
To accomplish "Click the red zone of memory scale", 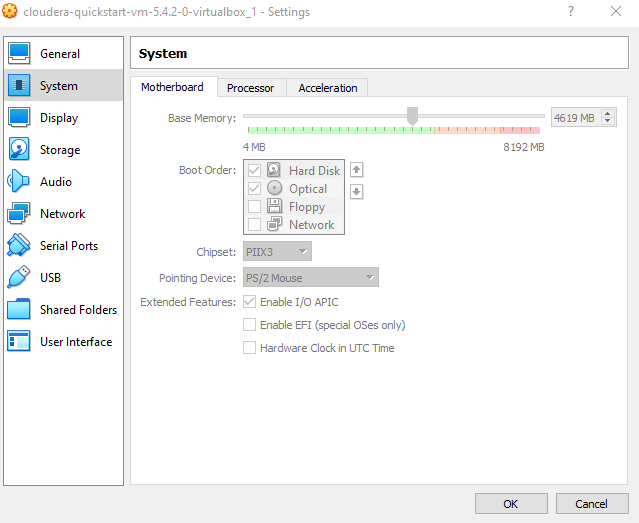I will 520,130.
